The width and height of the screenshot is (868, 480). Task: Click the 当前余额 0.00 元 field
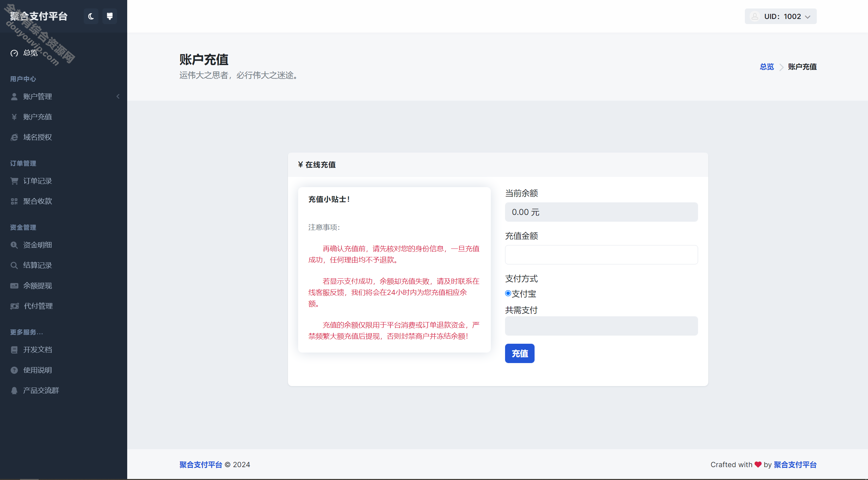pyautogui.click(x=601, y=212)
